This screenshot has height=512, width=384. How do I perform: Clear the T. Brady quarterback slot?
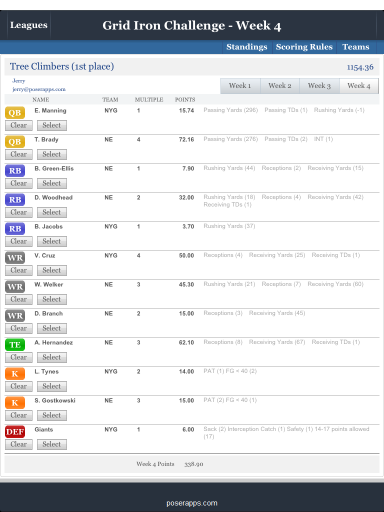click(19, 154)
